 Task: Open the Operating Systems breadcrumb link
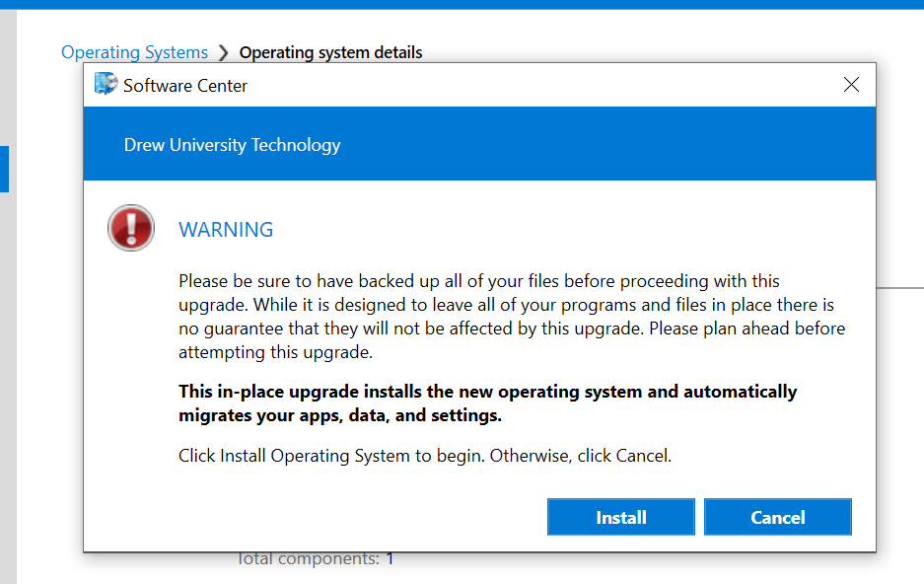134,52
